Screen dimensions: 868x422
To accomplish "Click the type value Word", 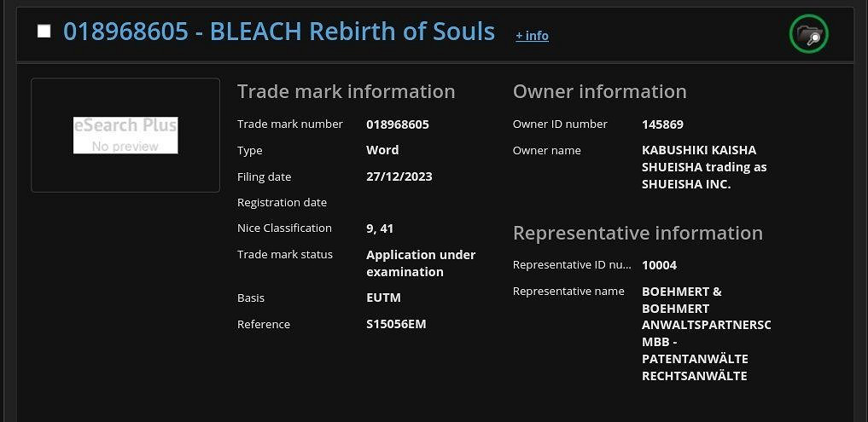I will click(382, 150).
